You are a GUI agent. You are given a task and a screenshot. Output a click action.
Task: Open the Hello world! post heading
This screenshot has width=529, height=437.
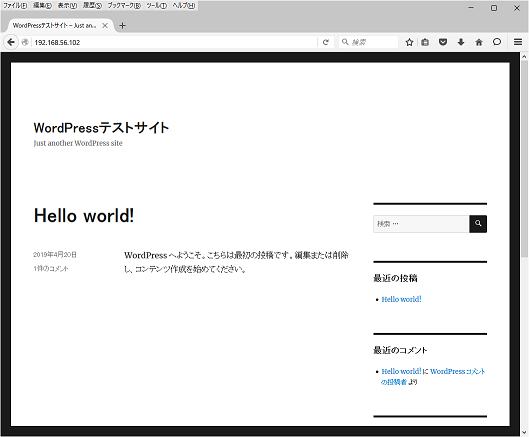84,215
